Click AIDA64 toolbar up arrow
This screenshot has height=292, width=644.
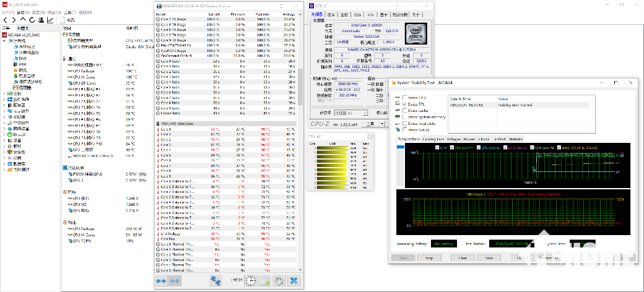(22, 20)
